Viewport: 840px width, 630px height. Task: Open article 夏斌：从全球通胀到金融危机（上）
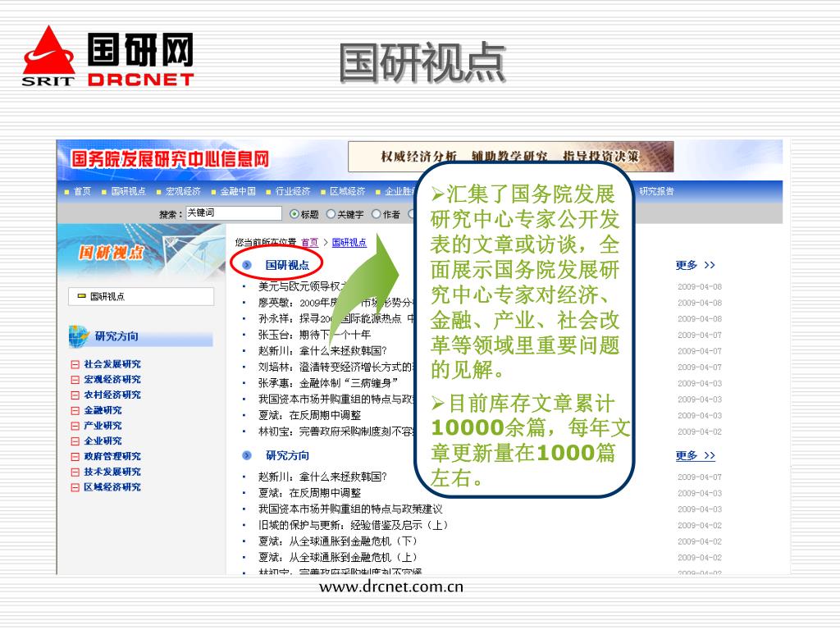point(337,558)
